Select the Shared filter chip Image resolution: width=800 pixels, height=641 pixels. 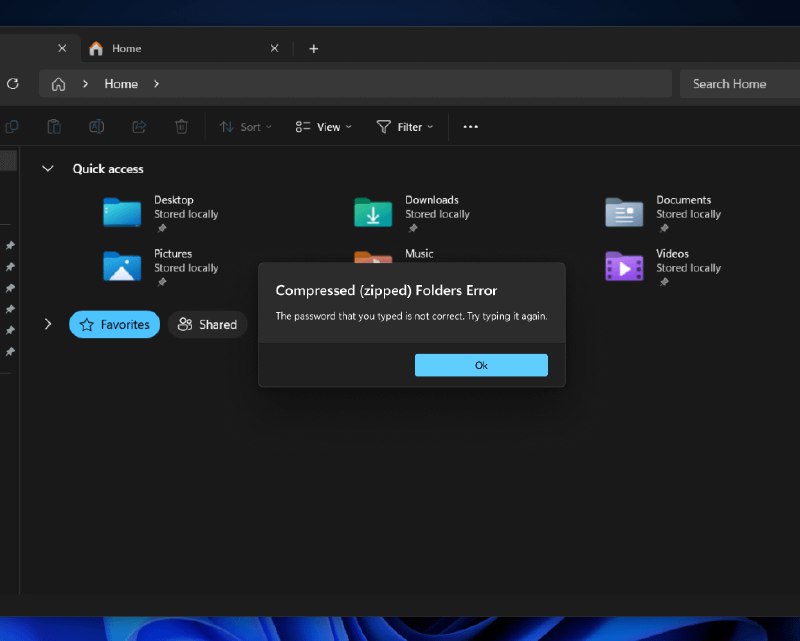coord(207,325)
